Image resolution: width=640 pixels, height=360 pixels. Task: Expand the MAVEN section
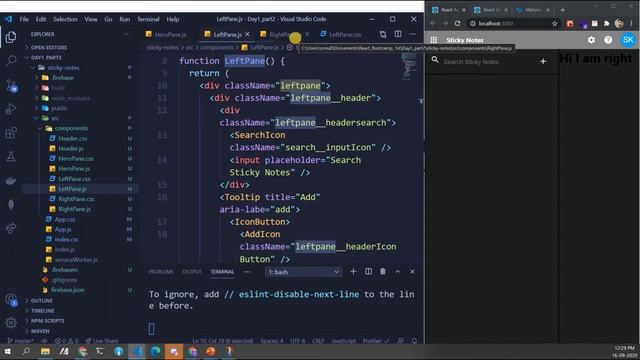pos(40,331)
